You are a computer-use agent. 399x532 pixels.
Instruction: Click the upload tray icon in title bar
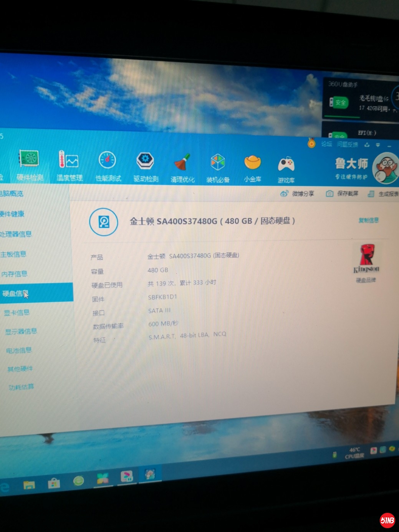point(367,145)
